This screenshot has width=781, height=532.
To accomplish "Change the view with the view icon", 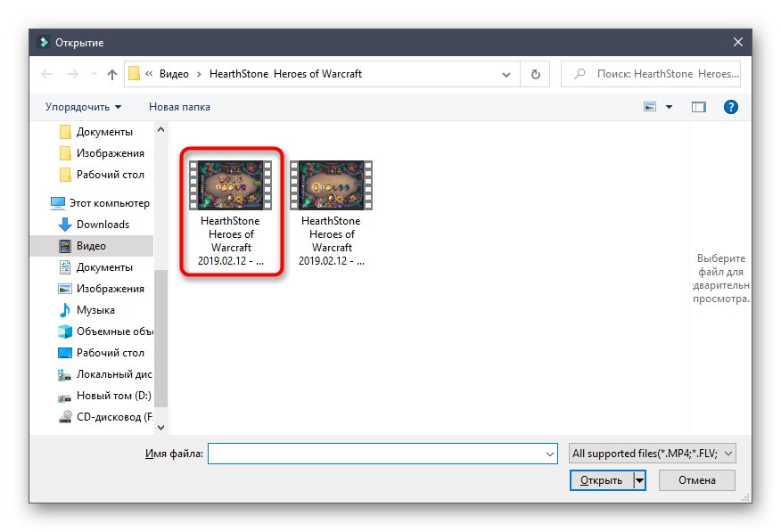I will point(650,107).
